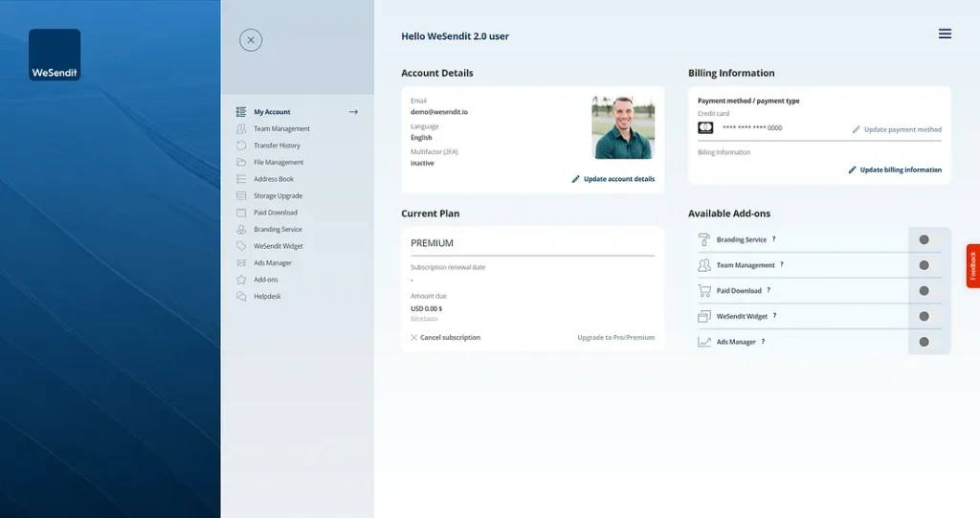Click the 'USD 0.00 $' amount due
Image resolution: width=980 pixels, height=518 pixels.
click(426, 309)
